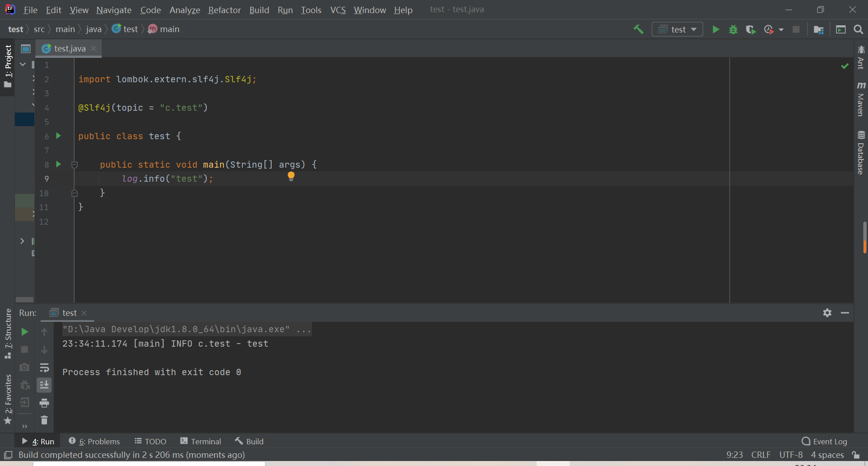Close the test.java editor tab
Viewport: 868px width, 466px height.
pyautogui.click(x=94, y=48)
